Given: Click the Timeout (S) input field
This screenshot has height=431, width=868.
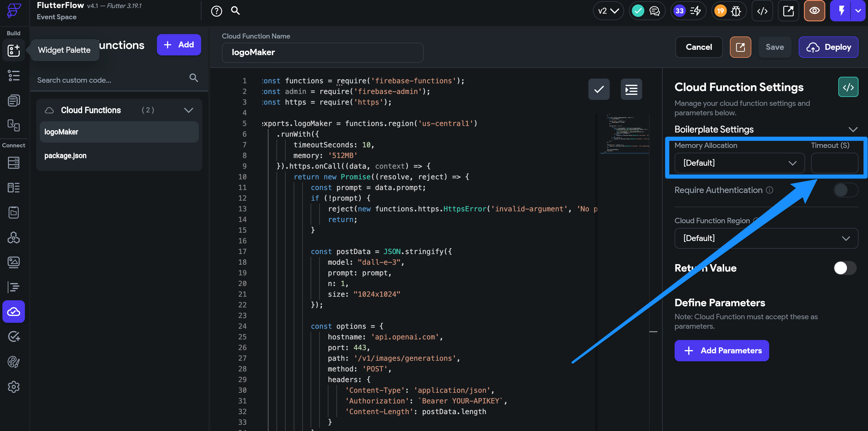Looking at the screenshot, I should point(834,163).
